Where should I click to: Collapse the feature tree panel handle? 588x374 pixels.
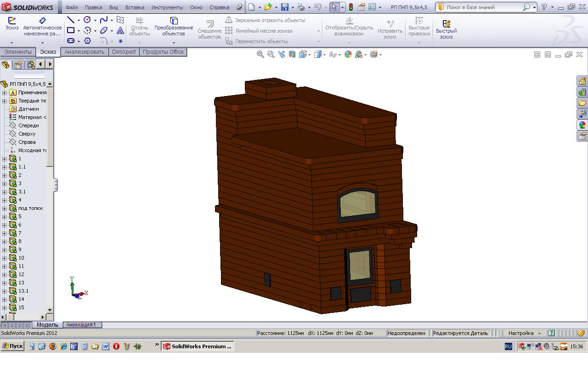[56, 185]
